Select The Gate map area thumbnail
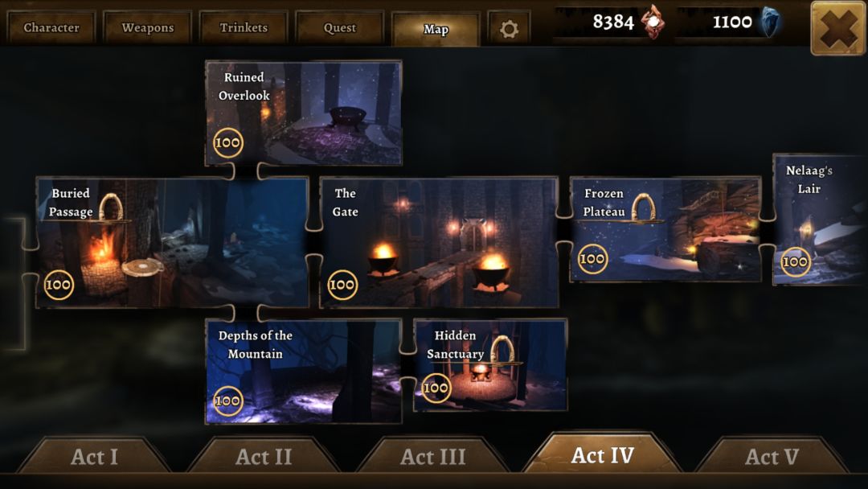The image size is (868, 489). [x=439, y=242]
